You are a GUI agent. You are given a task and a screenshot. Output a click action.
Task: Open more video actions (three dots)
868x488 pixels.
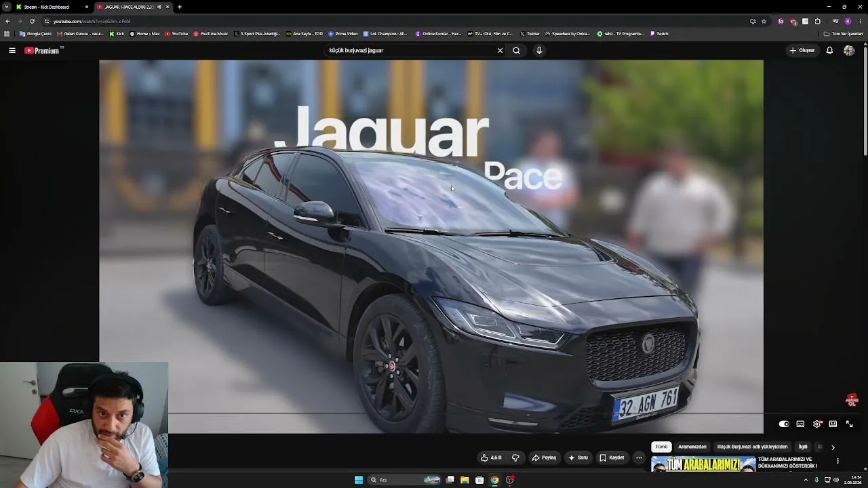click(x=639, y=457)
